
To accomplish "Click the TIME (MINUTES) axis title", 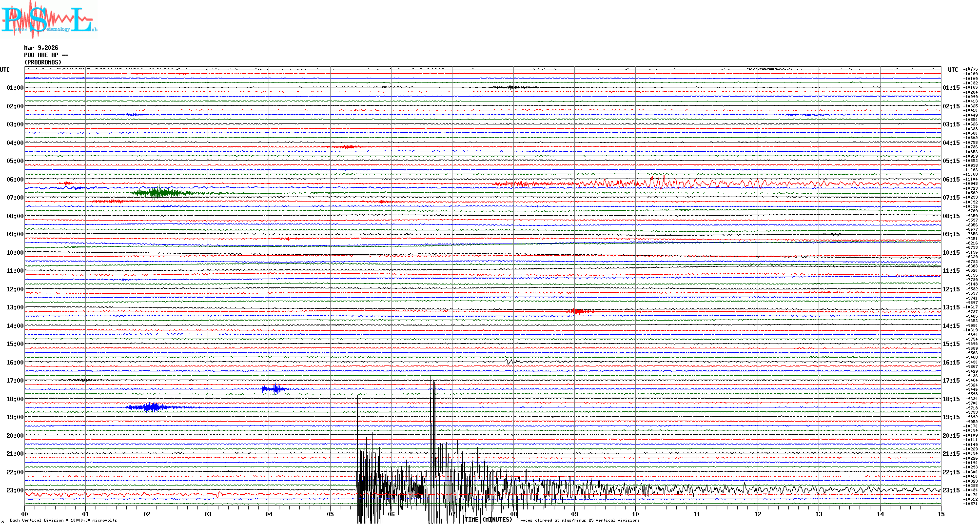I will 489,520.
